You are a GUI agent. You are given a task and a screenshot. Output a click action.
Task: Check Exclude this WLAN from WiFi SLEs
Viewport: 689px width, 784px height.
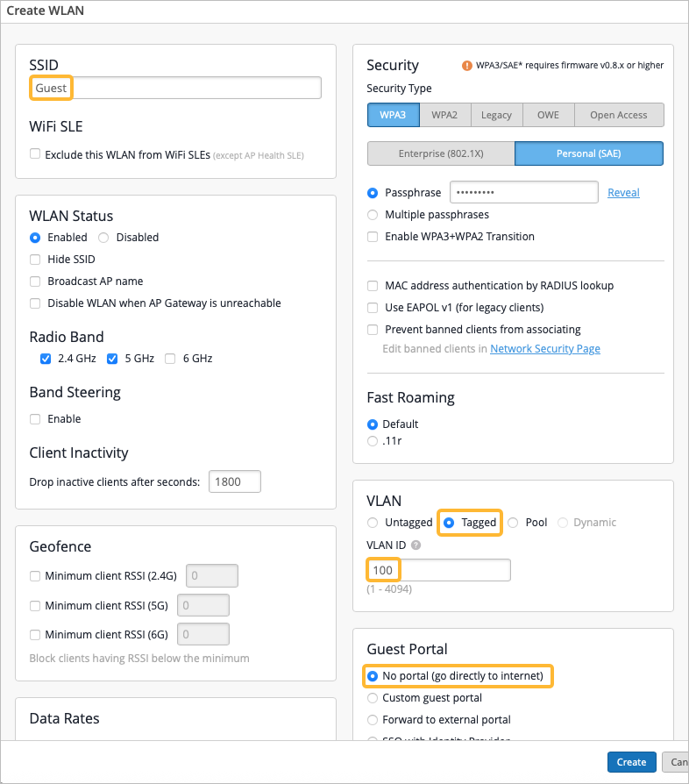[35, 154]
